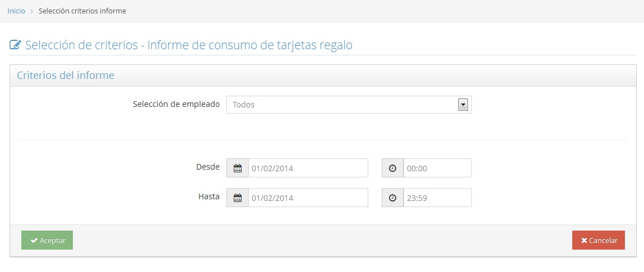Click the Desde date field

(x=308, y=168)
